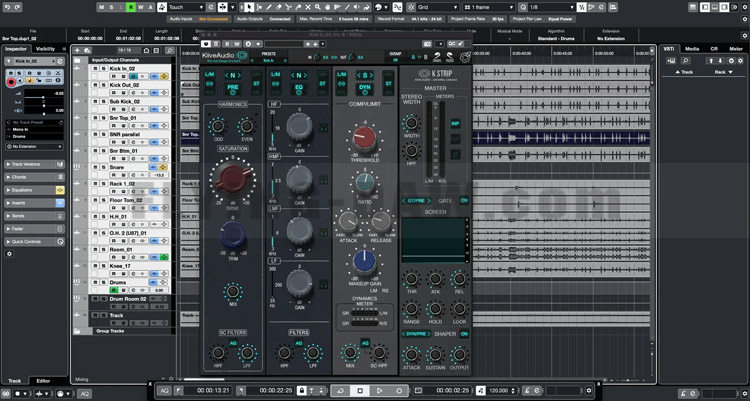The height and width of the screenshot is (401, 750).
Task: Open the Touch automation mode dropdown
Action: tap(186, 7)
